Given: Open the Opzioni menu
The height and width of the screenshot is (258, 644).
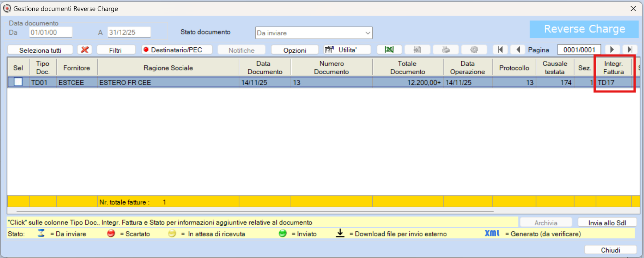Looking at the screenshot, I should coord(295,50).
